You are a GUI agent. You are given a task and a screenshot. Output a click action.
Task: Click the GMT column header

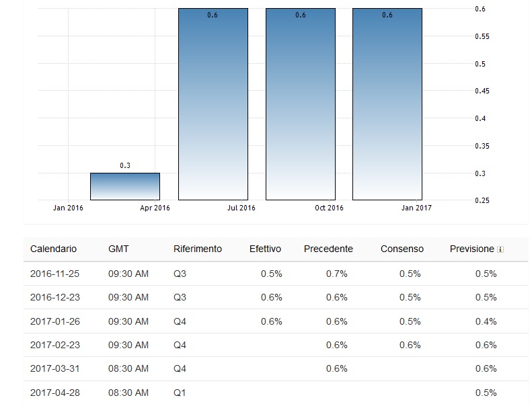click(x=118, y=249)
